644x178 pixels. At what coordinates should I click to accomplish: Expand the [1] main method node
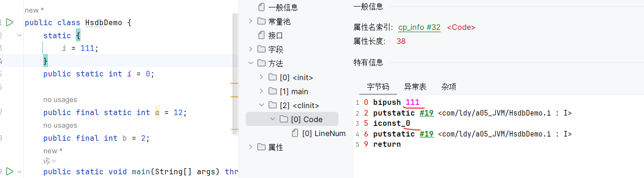click(x=262, y=91)
